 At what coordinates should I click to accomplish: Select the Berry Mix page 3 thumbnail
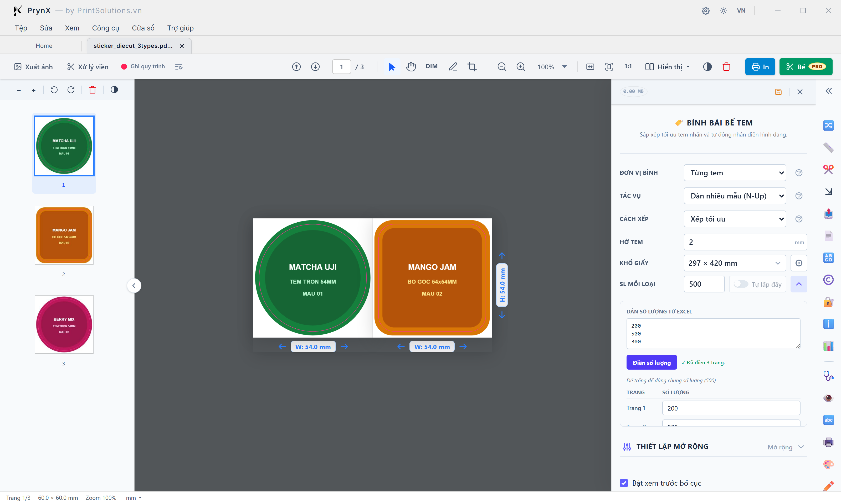(64, 324)
